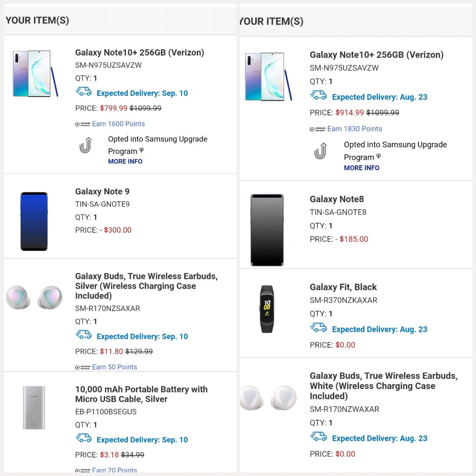
Task: Select the Galaxy Fit Black product image
Action: point(267,308)
